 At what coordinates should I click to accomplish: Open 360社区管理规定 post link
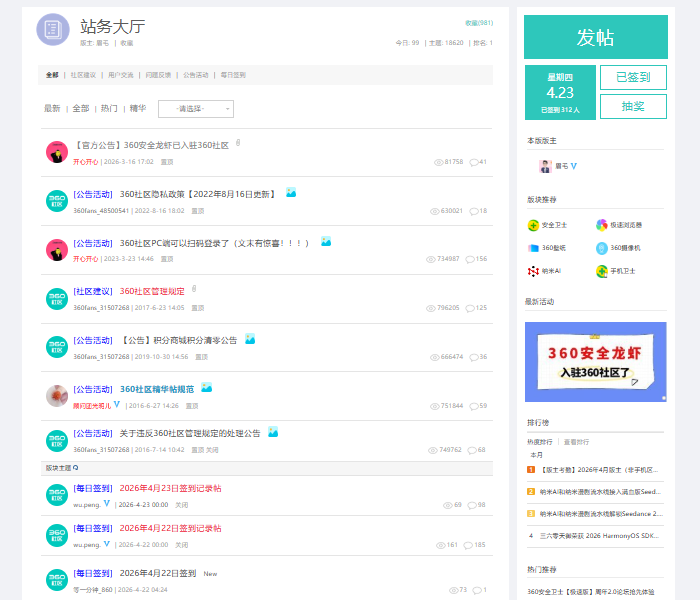[x=152, y=292]
